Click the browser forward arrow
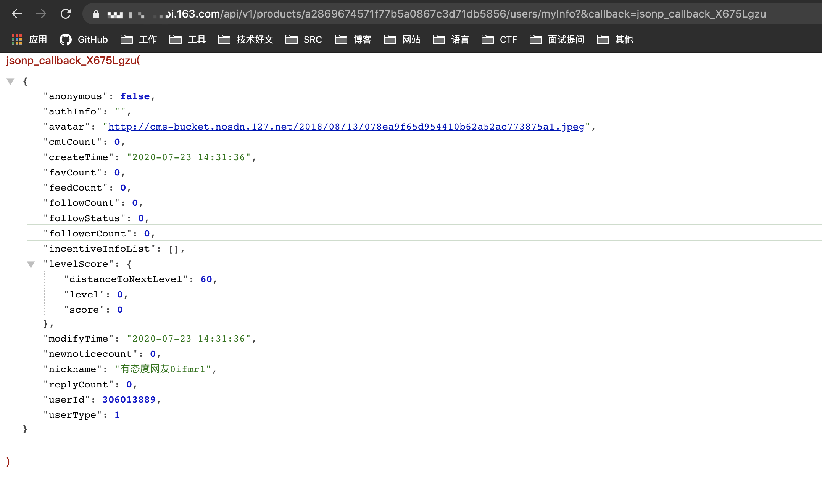822x504 pixels. pos(41,14)
